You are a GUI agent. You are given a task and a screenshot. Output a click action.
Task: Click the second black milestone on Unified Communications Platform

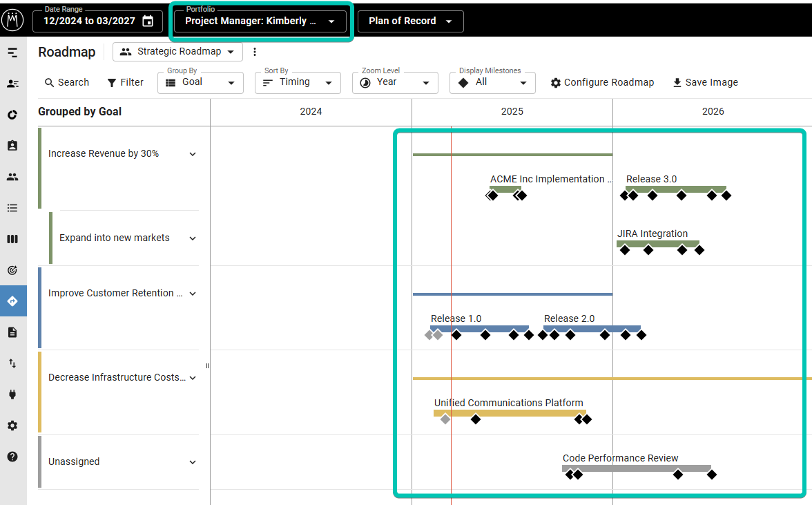(579, 419)
